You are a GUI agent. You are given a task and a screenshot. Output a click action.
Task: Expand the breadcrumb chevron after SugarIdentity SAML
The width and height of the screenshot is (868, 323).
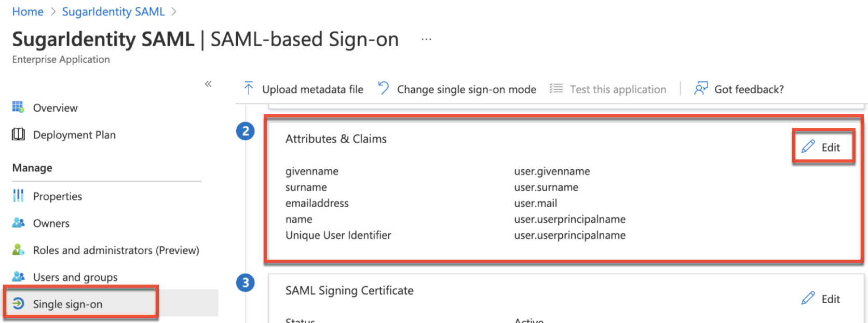tap(173, 11)
